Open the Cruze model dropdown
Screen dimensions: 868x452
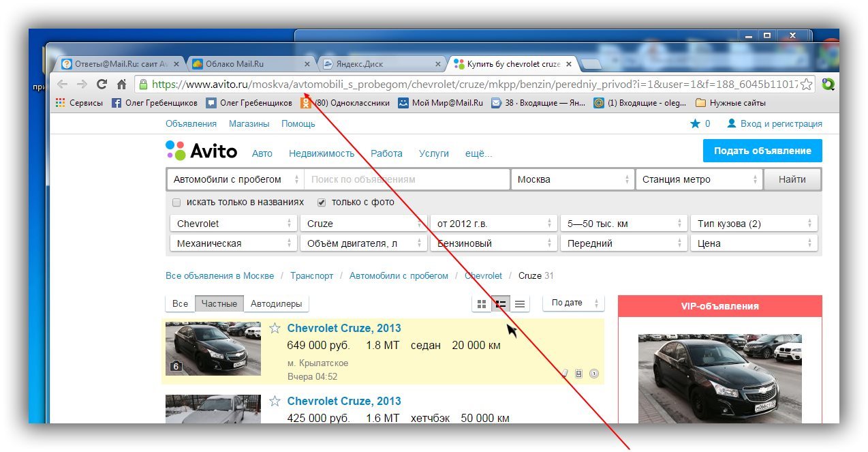[x=363, y=224]
